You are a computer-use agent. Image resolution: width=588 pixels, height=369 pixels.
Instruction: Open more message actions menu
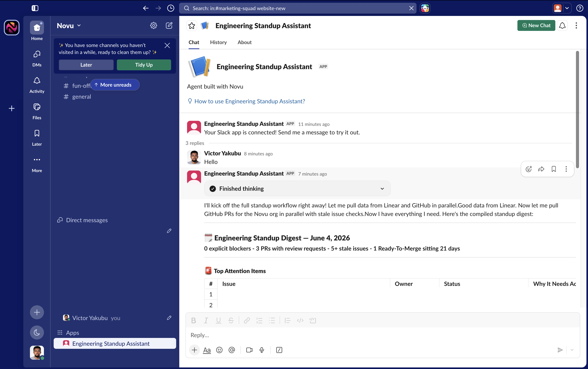pyautogui.click(x=566, y=169)
